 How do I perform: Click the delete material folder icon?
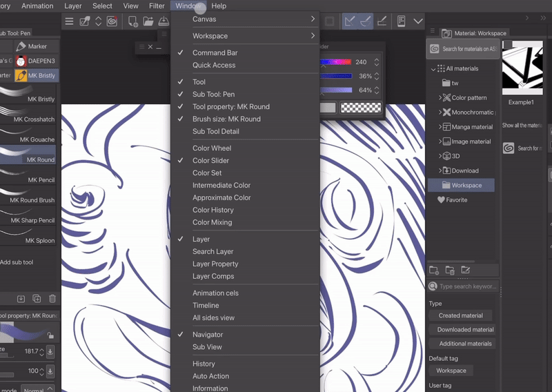[x=450, y=270]
